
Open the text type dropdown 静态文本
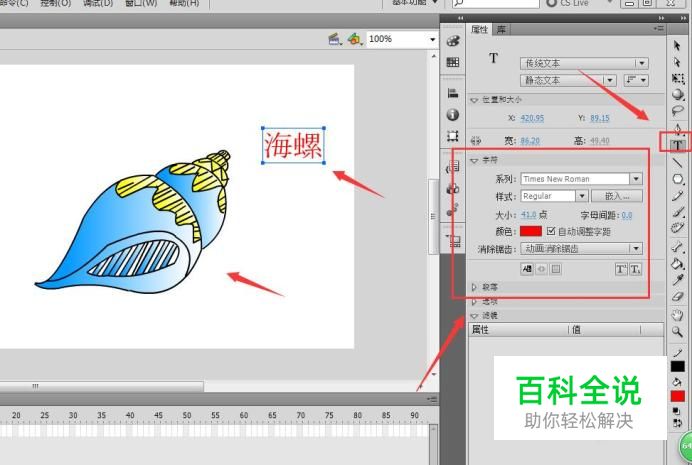pyautogui.click(x=568, y=80)
